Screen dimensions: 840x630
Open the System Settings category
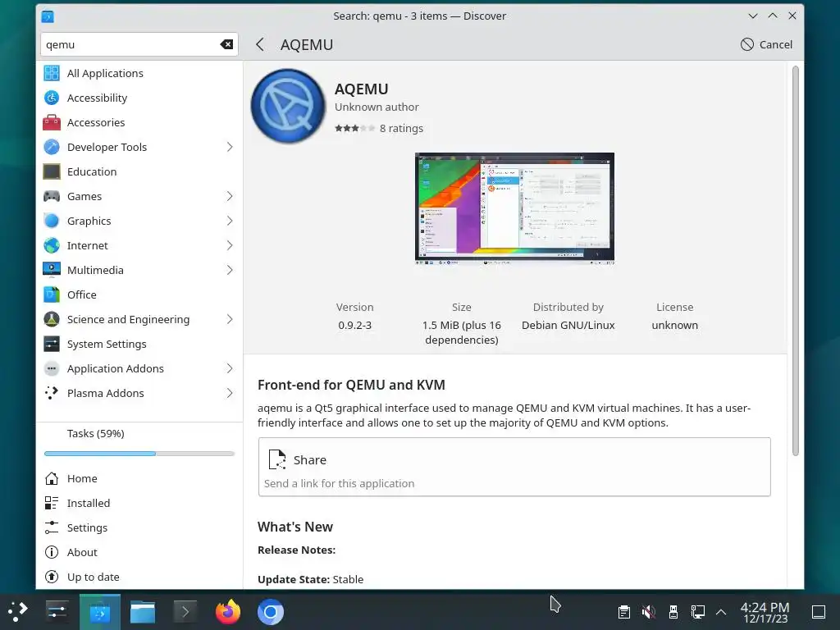coord(139,344)
